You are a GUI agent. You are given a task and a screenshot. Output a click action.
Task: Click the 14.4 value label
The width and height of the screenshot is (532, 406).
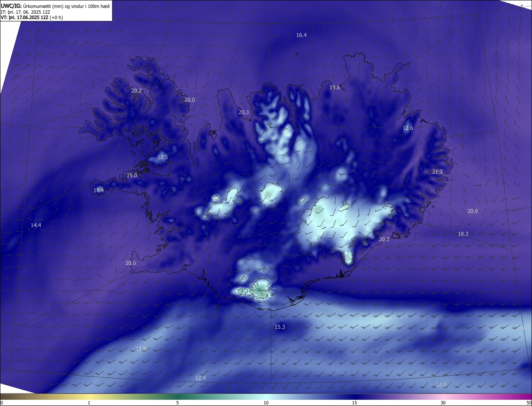point(36,225)
